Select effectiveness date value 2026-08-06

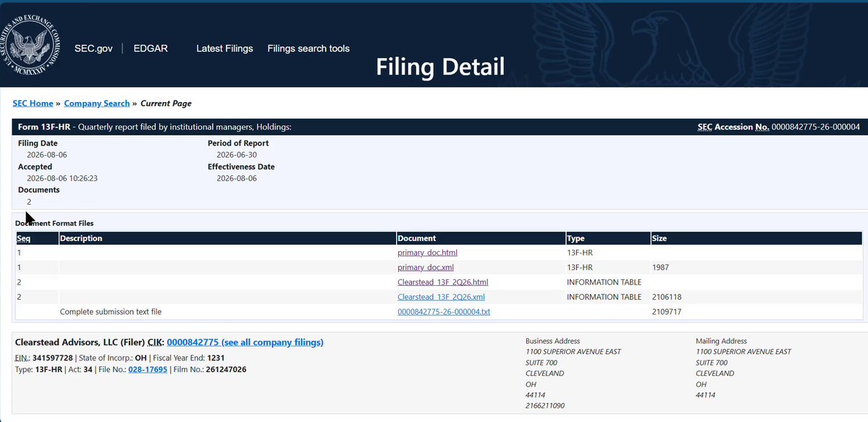point(237,178)
